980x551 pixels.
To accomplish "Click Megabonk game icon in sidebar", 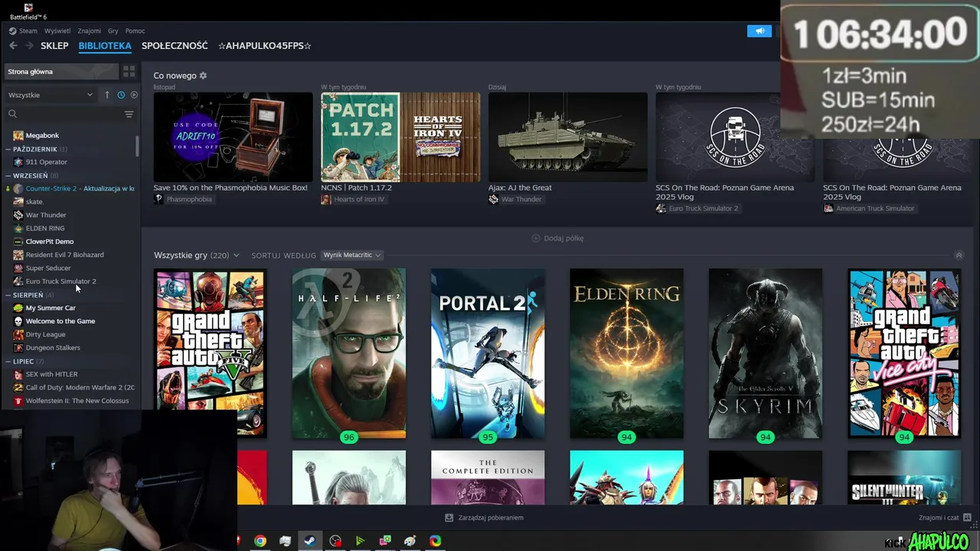I will coord(18,135).
